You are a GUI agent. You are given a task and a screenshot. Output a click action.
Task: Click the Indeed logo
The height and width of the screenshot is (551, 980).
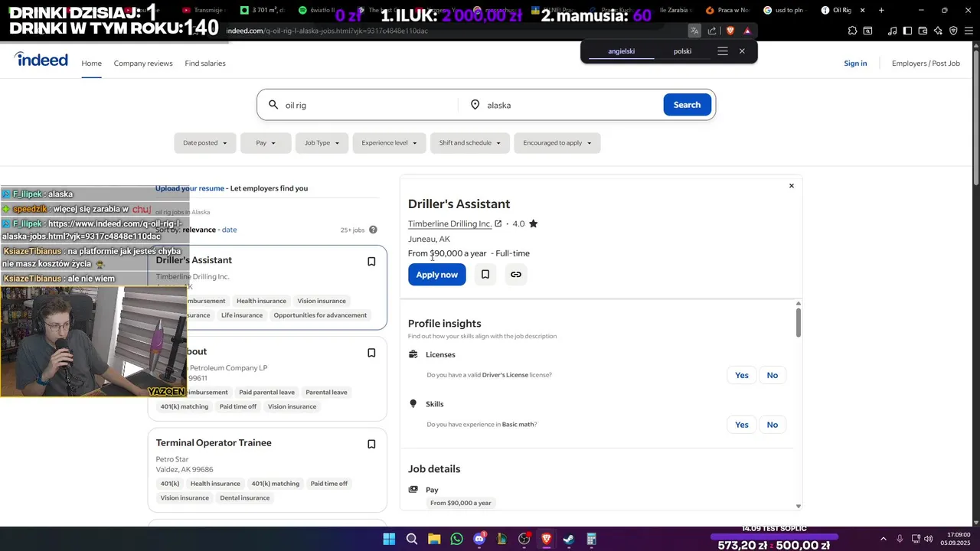tap(41, 60)
